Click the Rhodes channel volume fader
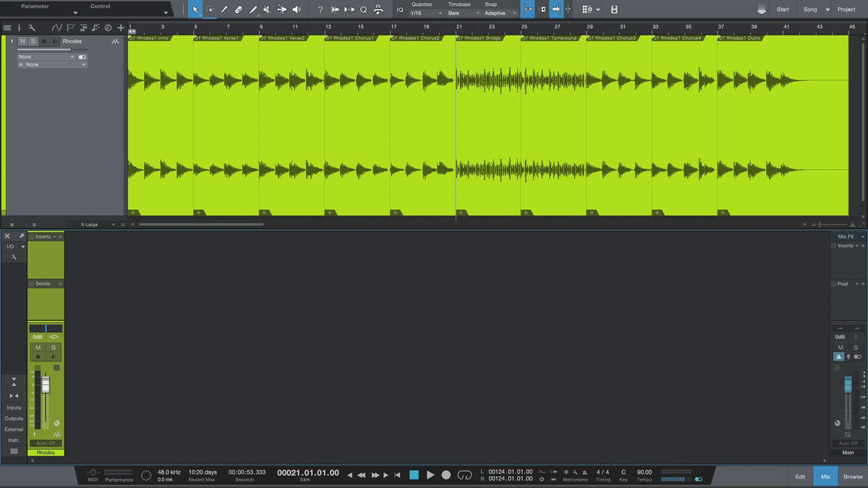868x488 pixels. tap(46, 385)
